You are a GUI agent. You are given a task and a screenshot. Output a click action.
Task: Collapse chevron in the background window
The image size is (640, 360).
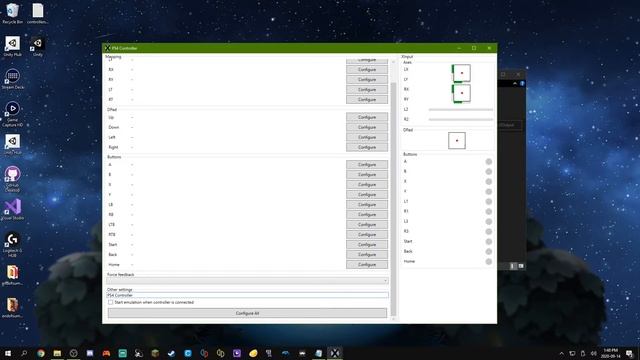515,83
